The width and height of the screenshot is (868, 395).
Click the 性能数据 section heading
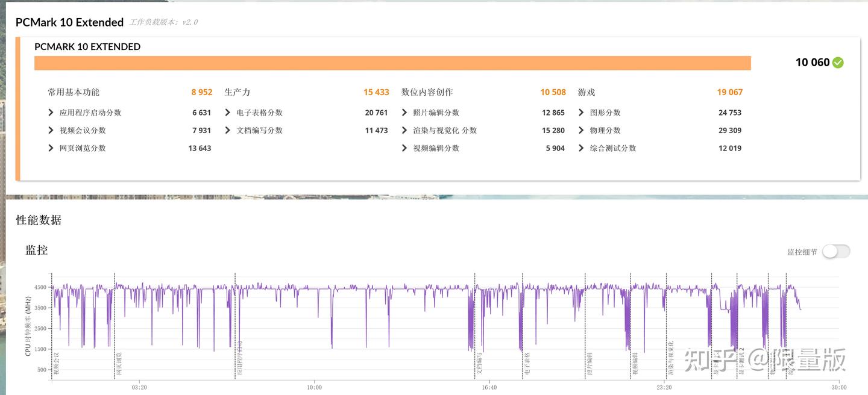[x=39, y=220]
